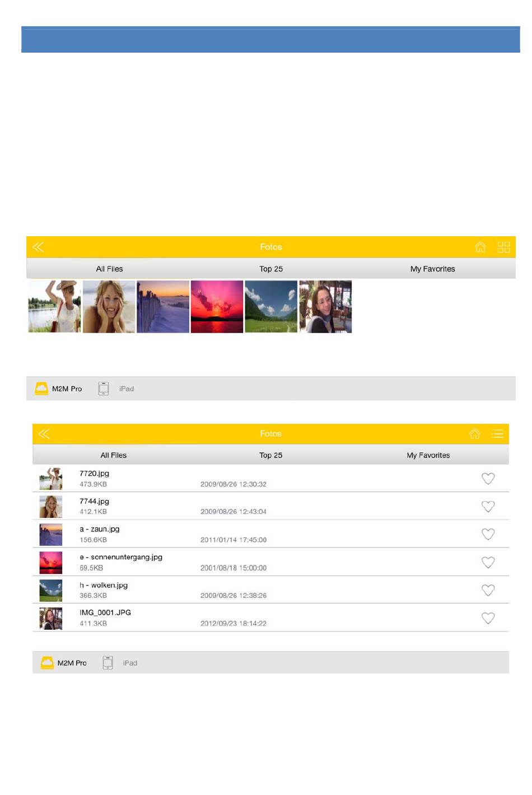Switch layout using the list lines icon

click(497, 433)
